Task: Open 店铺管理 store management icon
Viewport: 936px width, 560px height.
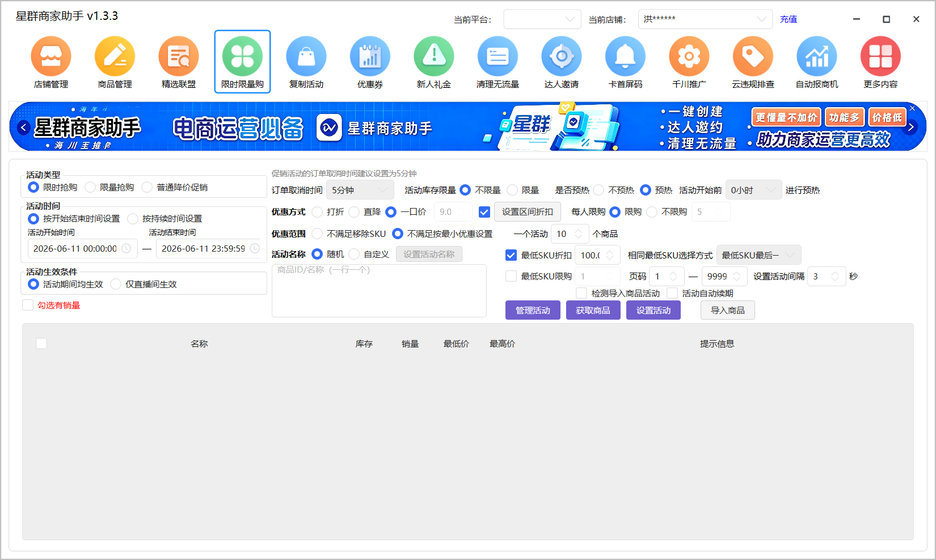Action: coord(51,62)
